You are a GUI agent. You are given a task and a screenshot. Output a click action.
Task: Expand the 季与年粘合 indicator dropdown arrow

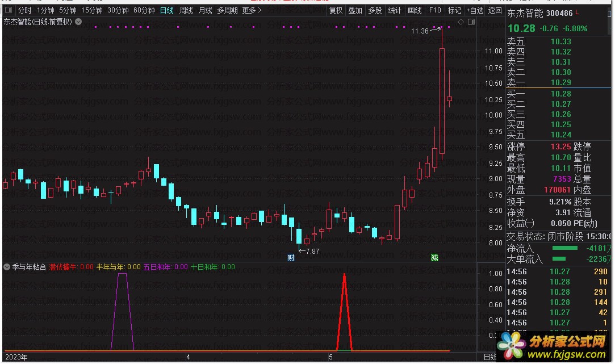7,267
